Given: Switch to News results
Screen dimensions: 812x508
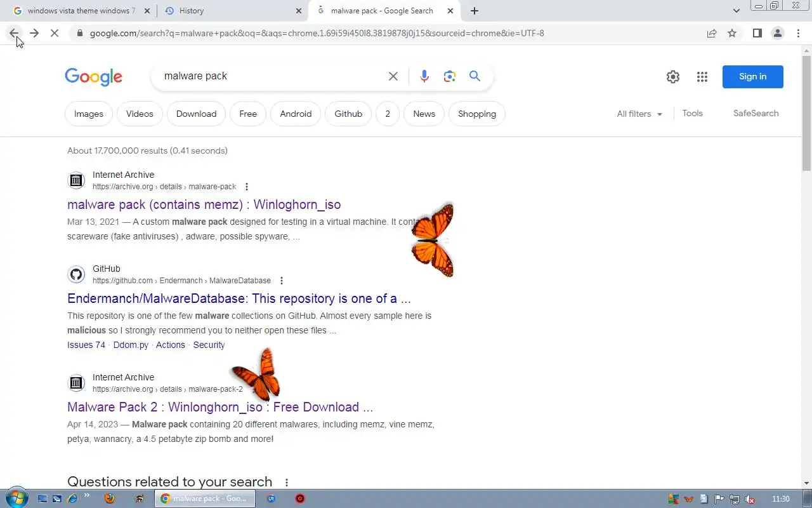Looking at the screenshot, I should click(x=424, y=114).
